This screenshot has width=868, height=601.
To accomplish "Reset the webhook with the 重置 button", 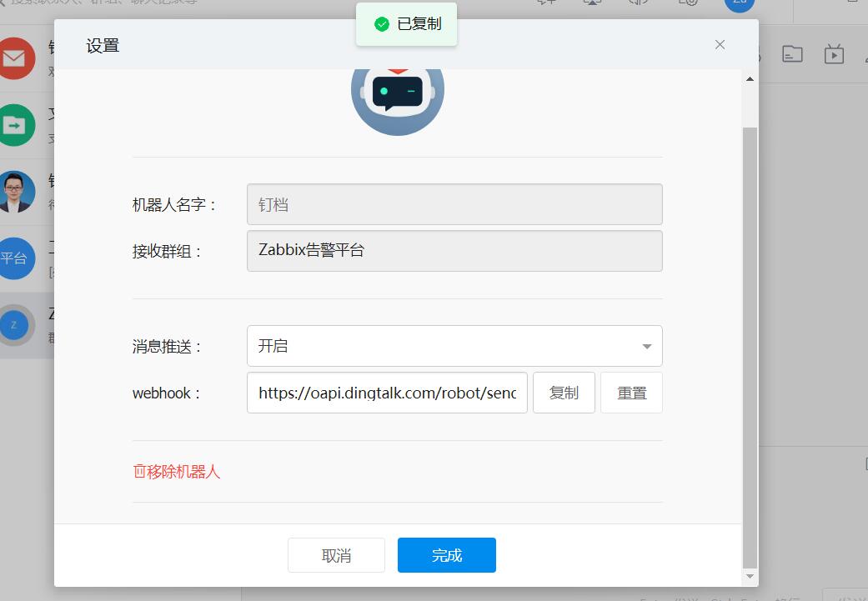I will coord(632,393).
